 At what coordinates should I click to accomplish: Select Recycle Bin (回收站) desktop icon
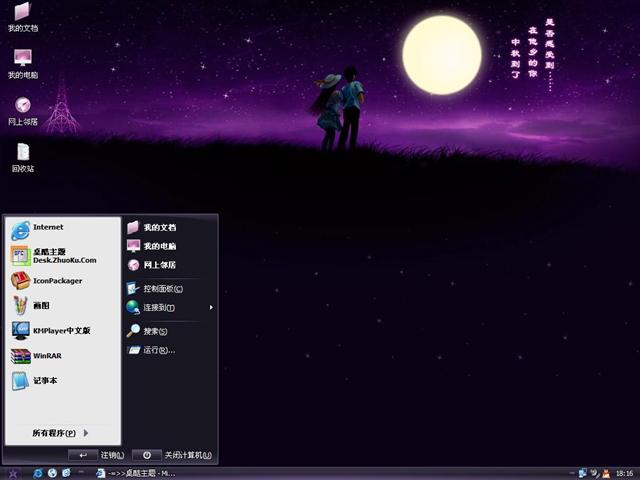tap(23, 158)
